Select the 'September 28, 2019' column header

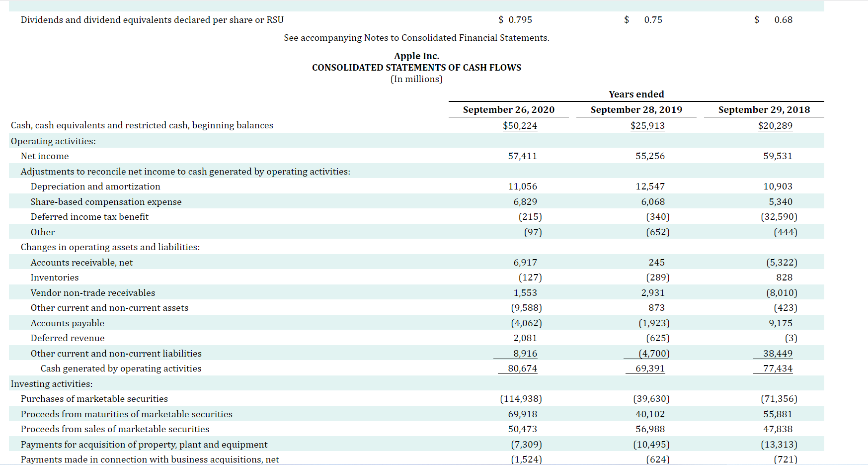click(x=636, y=110)
